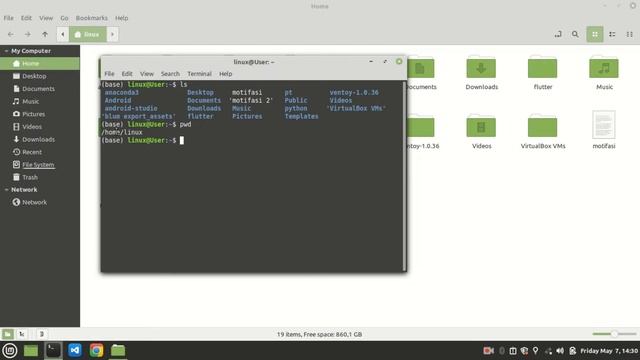Open the Bookmarks menu
Viewport: 640px width, 360px height.
click(92, 18)
